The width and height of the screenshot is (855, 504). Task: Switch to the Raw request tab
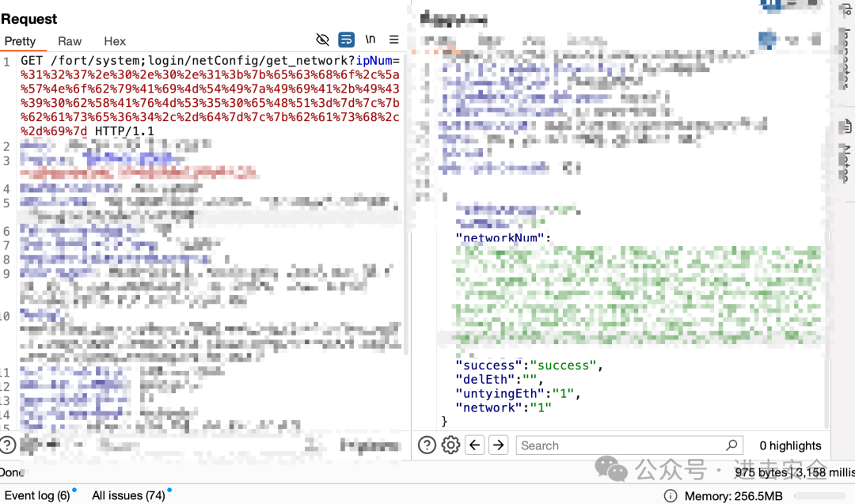(70, 41)
